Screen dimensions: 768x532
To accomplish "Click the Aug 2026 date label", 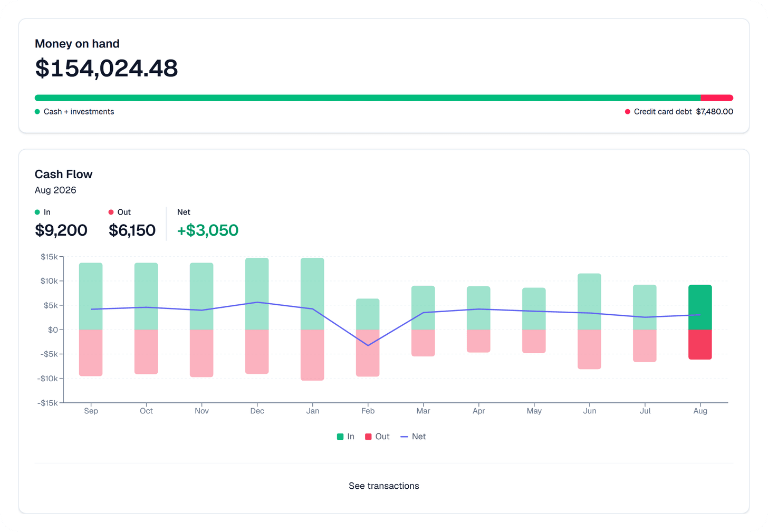I will coord(55,190).
